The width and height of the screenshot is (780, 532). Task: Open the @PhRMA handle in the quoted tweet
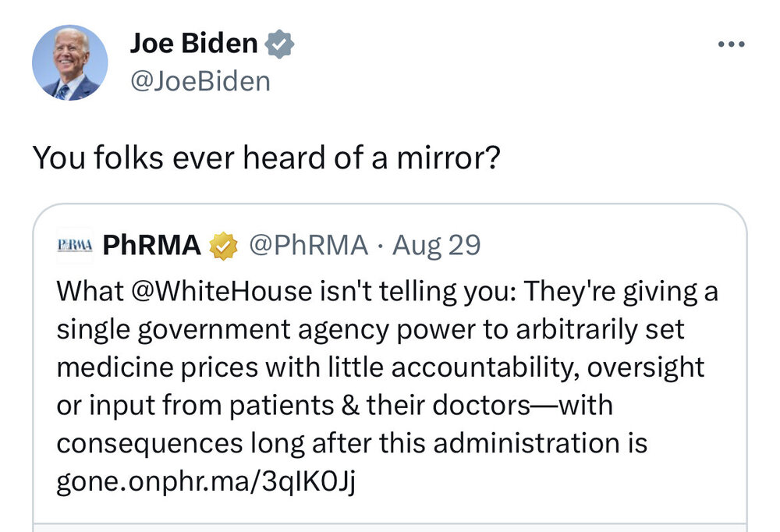click(309, 246)
